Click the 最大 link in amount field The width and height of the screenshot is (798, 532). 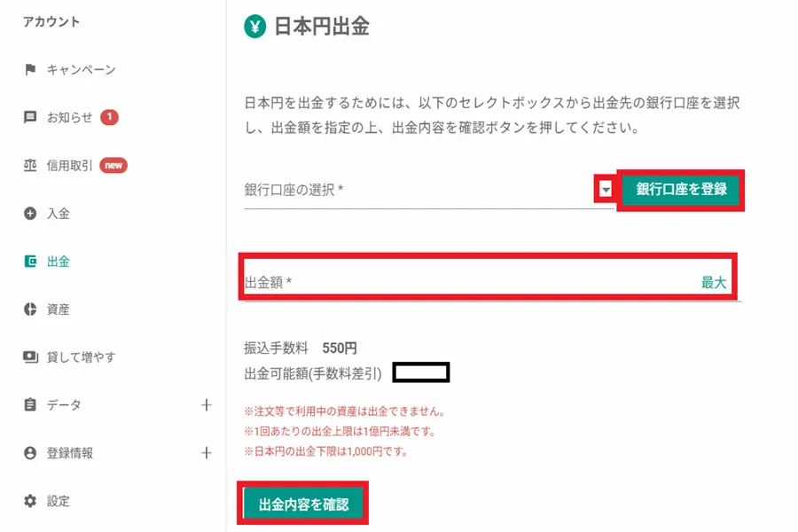(714, 283)
